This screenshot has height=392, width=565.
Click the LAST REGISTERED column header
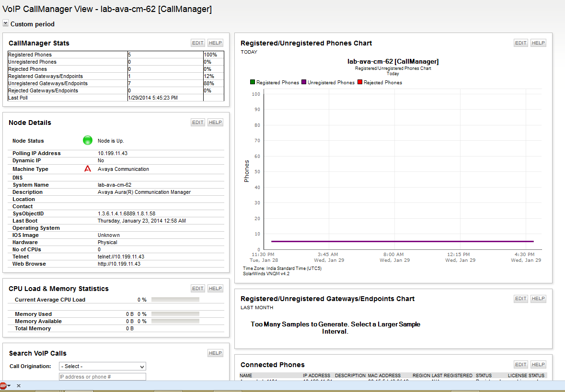pyautogui.click(x=452, y=375)
